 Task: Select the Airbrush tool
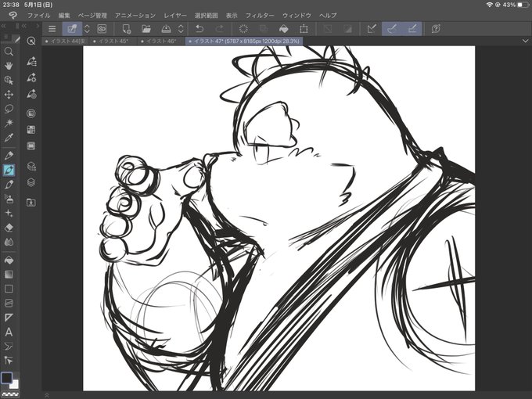point(9,199)
